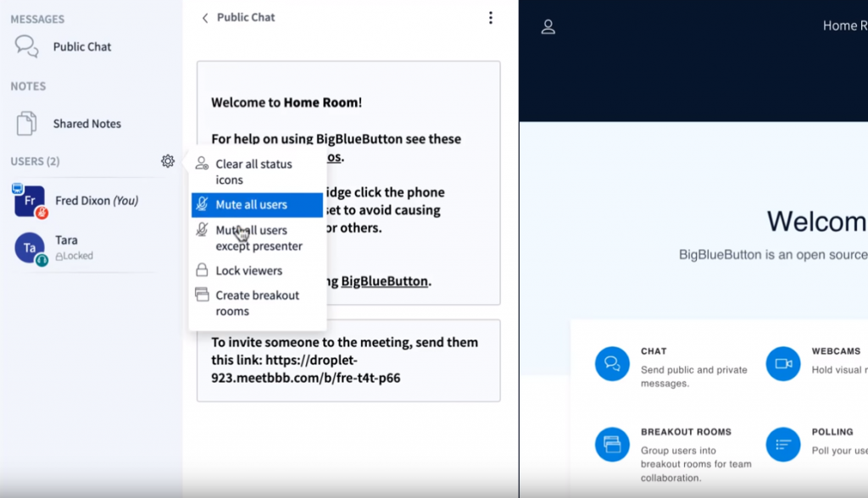Select Mute all users except presenter
Viewport: 868px width, 498px height.
point(258,238)
